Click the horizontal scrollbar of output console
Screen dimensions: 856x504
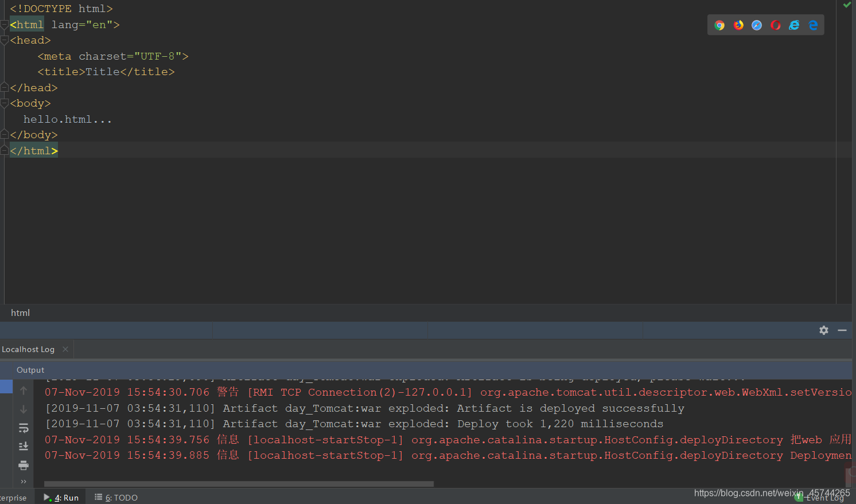pos(239,484)
